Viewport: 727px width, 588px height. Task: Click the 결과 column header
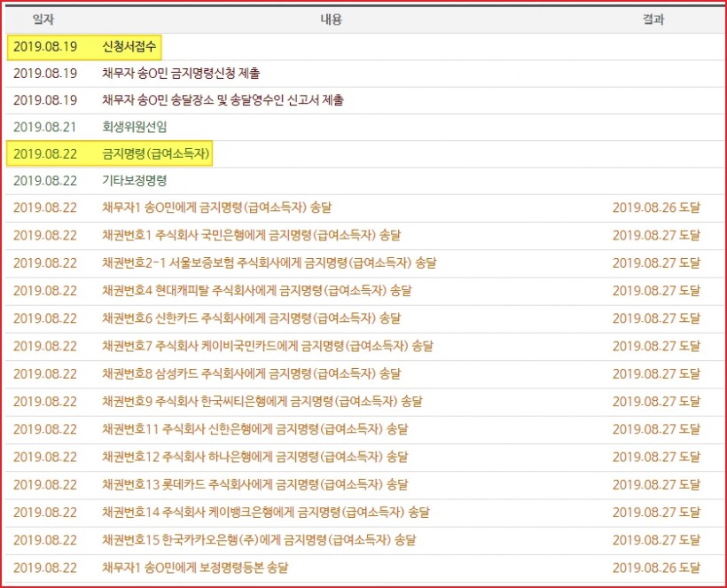[x=653, y=20]
